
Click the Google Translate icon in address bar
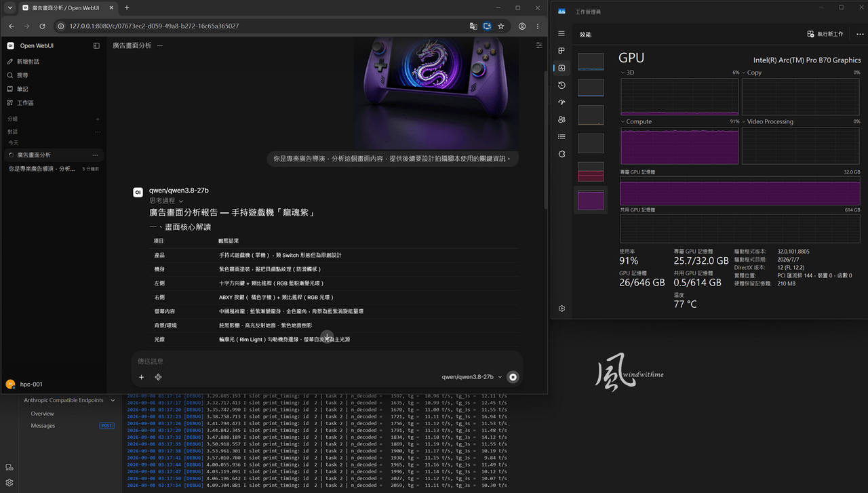pos(473,26)
